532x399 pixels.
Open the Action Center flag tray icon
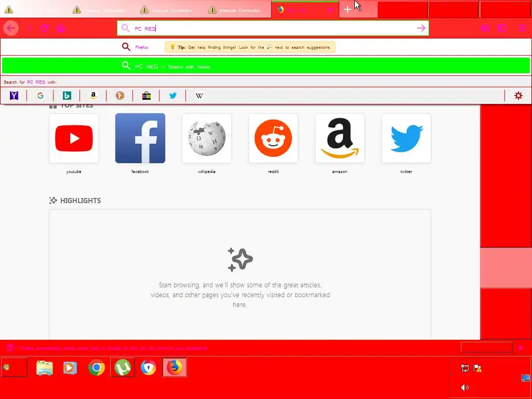point(477,368)
